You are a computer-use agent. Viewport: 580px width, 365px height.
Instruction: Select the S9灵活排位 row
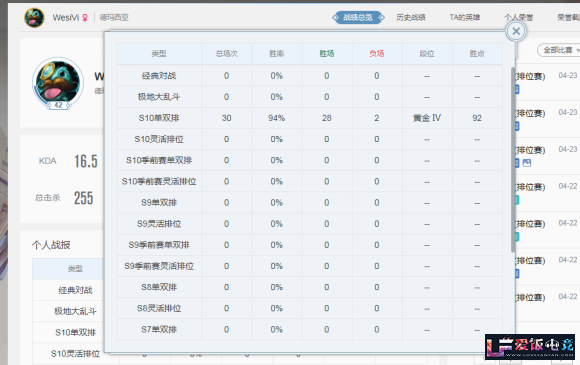309,224
